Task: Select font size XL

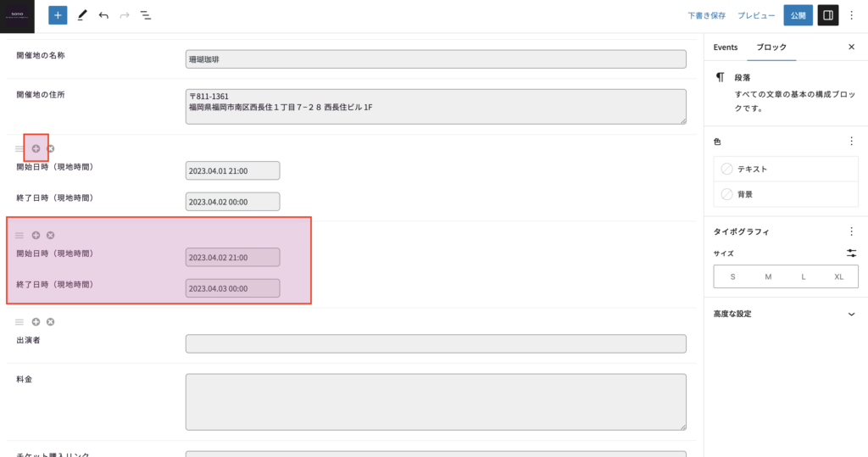Action: pos(839,276)
